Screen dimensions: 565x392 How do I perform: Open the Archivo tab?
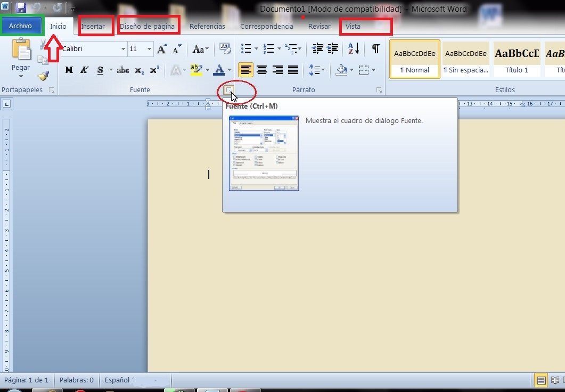tap(21, 26)
